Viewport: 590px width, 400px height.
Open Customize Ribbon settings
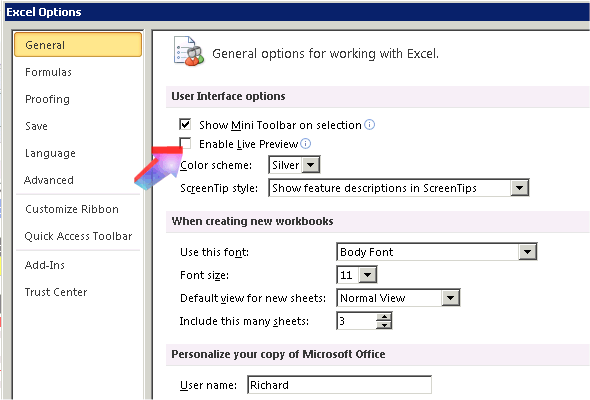coord(72,209)
